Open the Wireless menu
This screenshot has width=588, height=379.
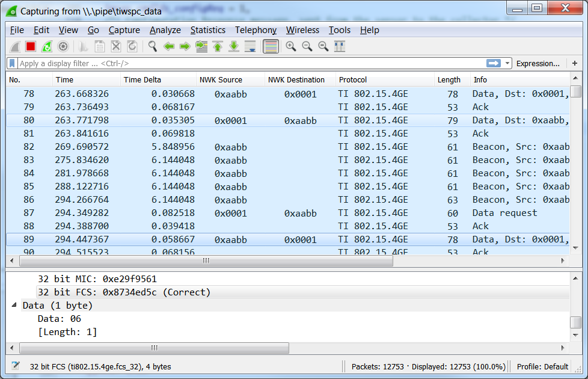302,30
